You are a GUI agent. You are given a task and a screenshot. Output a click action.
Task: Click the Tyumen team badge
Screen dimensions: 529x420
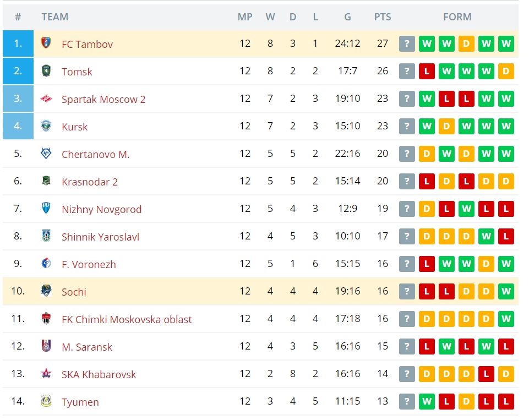coord(46,401)
